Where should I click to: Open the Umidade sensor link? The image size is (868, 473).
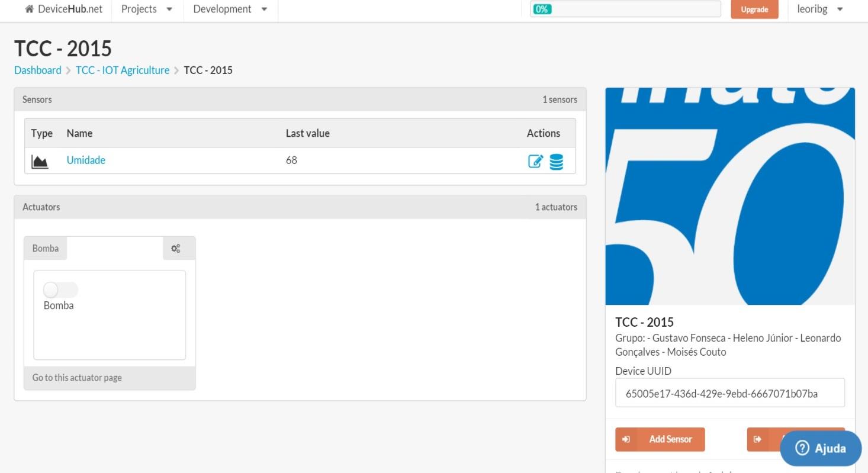[x=86, y=160]
